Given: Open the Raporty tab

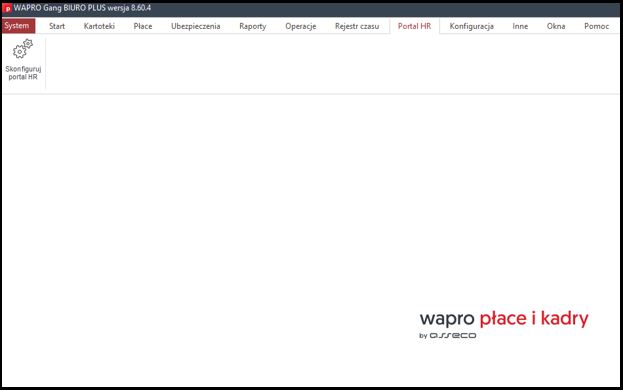Looking at the screenshot, I should (x=253, y=26).
